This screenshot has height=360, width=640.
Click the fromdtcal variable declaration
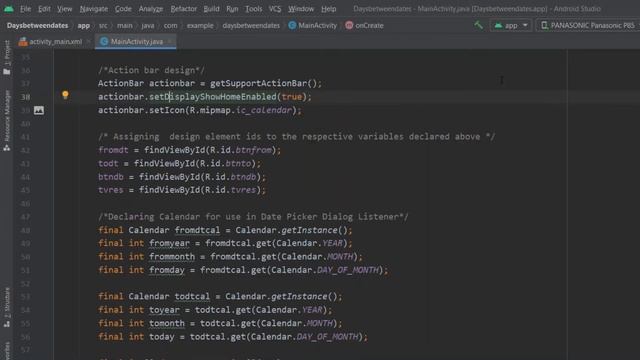pyautogui.click(x=197, y=230)
